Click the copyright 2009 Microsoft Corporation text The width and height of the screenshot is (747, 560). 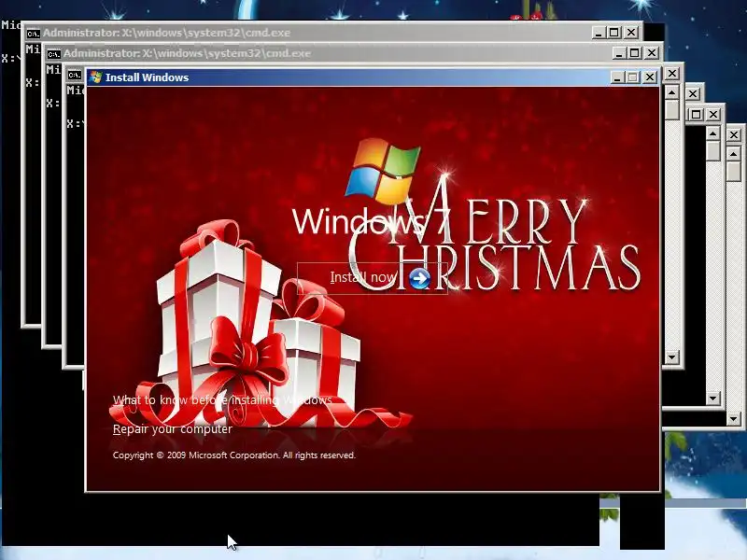pos(234,455)
